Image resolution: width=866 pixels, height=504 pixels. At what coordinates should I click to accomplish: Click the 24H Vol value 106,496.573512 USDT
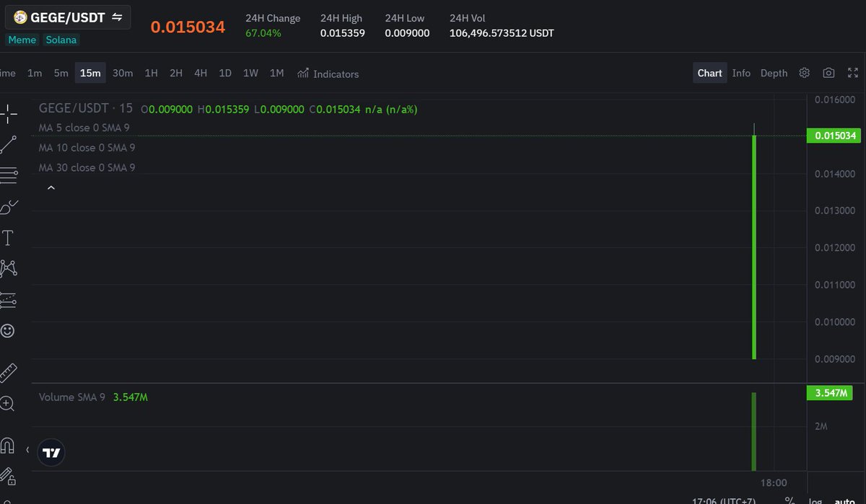[x=502, y=33]
